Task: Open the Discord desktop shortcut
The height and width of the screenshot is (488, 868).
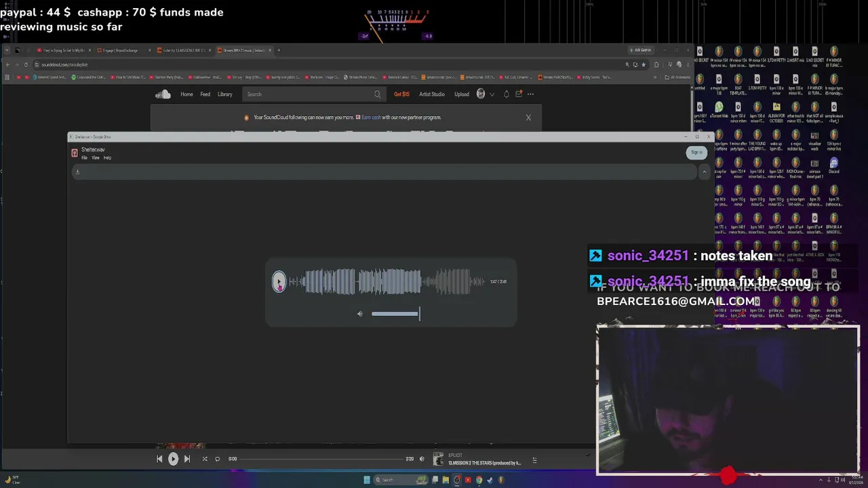Action: point(834,166)
